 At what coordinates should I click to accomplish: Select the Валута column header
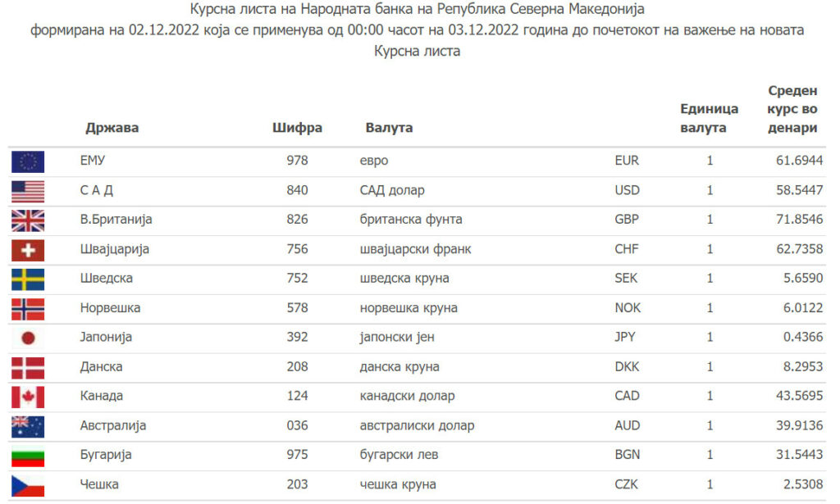pyautogui.click(x=389, y=127)
